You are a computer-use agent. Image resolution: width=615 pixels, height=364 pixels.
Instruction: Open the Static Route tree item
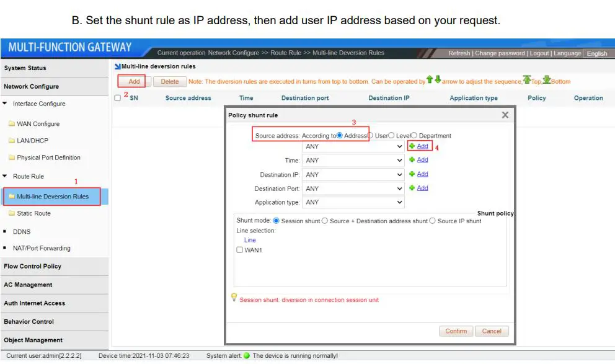[x=33, y=213]
